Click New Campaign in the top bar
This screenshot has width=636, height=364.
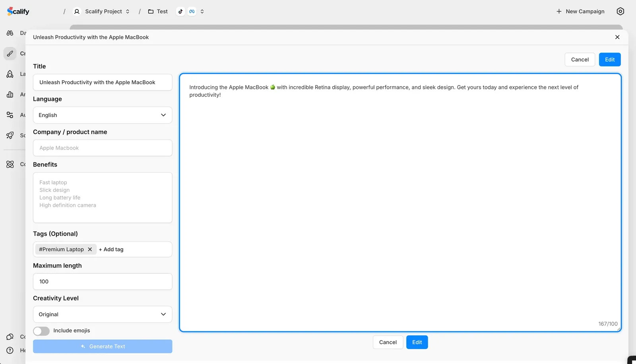pos(580,12)
